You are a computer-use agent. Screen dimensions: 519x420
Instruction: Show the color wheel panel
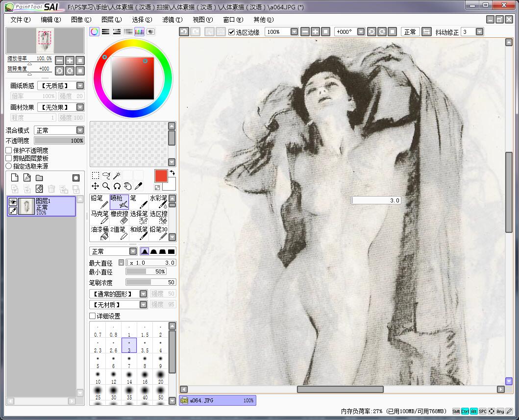94,32
